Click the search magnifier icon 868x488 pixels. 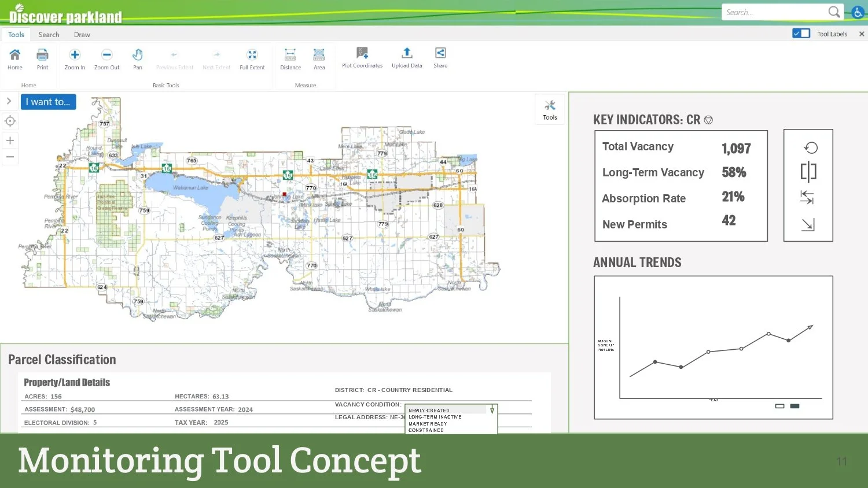coord(834,12)
